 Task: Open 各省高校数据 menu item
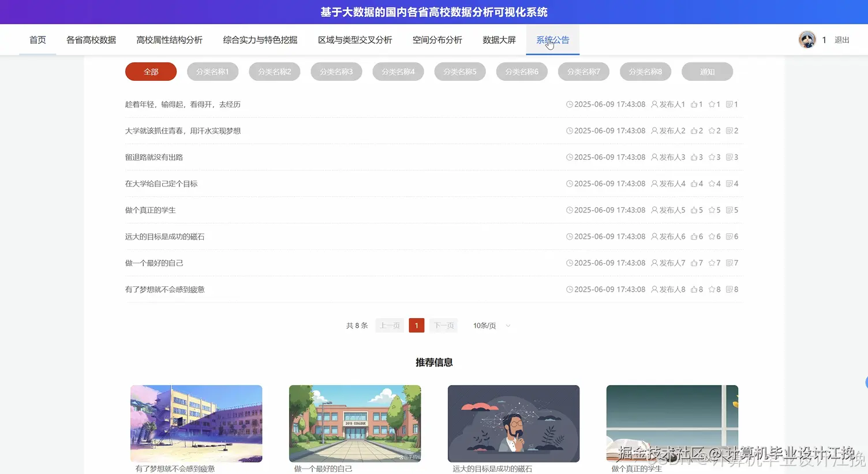pos(91,40)
